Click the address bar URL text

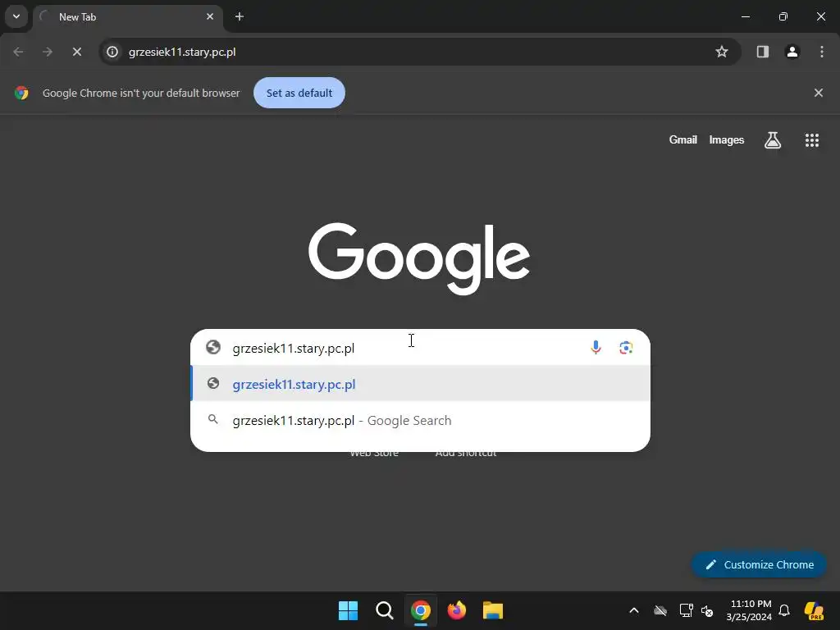[182, 52]
